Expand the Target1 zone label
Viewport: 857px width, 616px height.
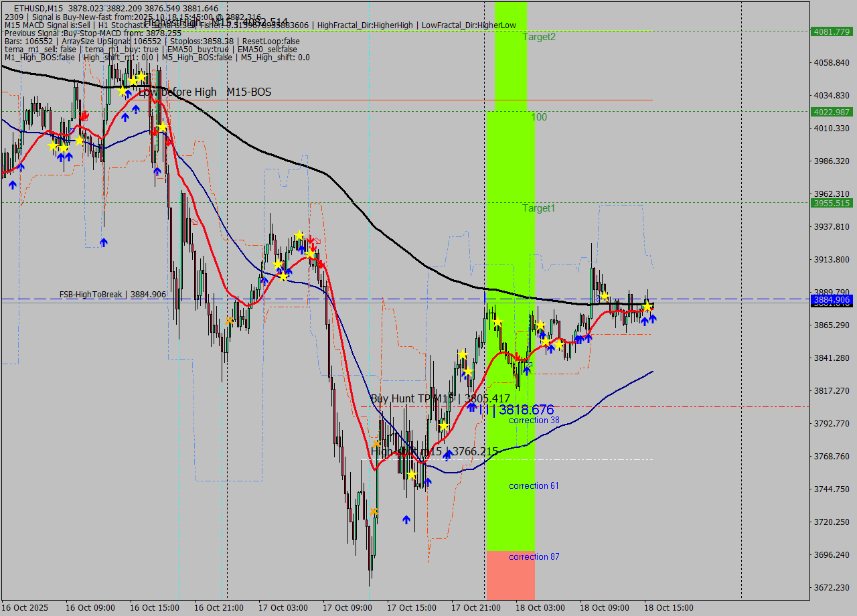click(538, 208)
